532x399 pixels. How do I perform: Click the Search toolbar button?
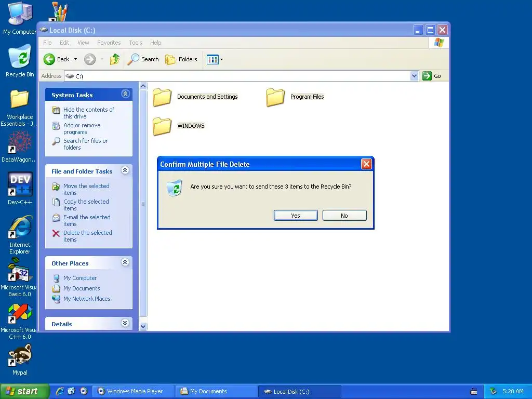[x=143, y=59]
